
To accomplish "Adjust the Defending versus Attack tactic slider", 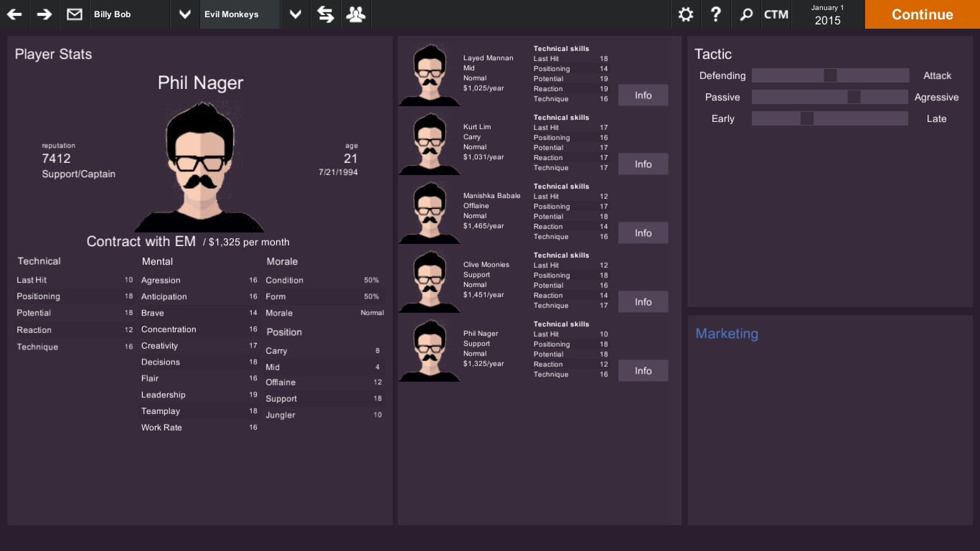I will coord(830,75).
